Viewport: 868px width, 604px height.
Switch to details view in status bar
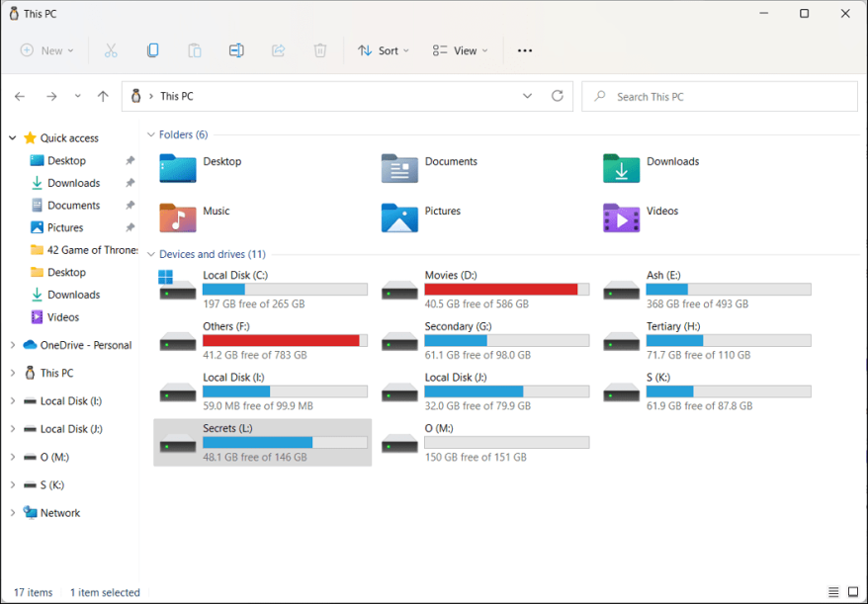pos(834,592)
